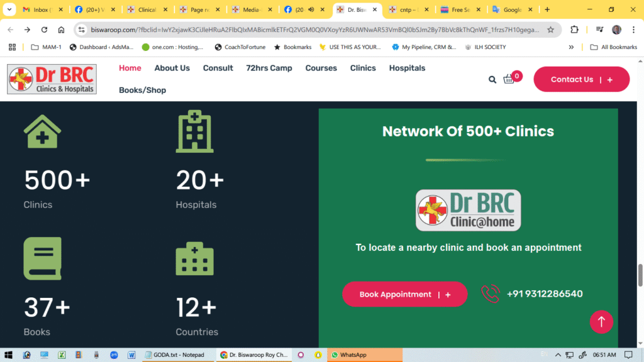Open a new browser tab
This screenshot has width=644, height=362.
point(547,9)
